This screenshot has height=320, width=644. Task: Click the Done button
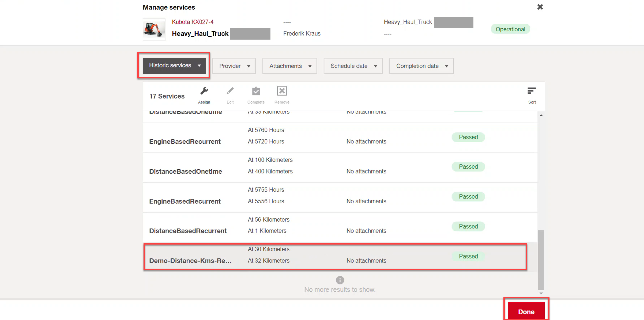point(526,311)
